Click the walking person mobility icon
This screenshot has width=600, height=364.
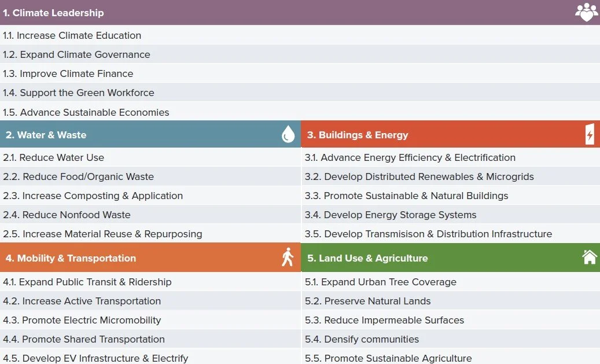coord(288,257)
